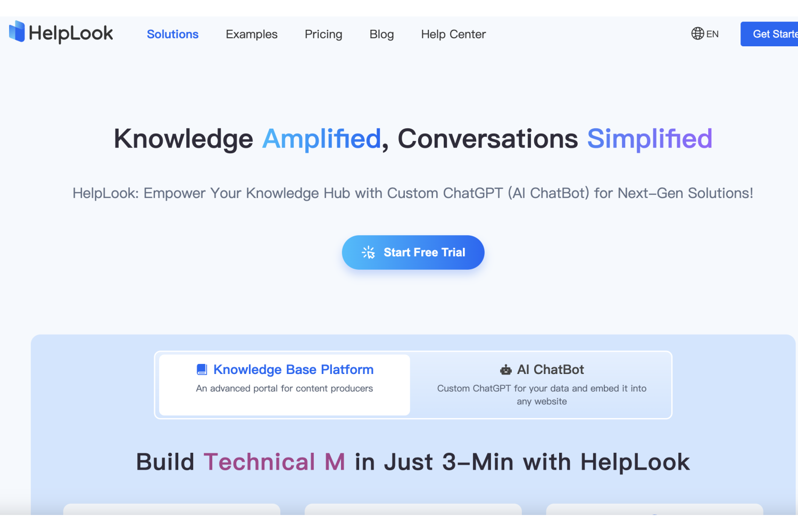Select the Knowledge Base Platform tab
Image resolution: width=798 pixels, height=532 pixels.
coord(285,385)
